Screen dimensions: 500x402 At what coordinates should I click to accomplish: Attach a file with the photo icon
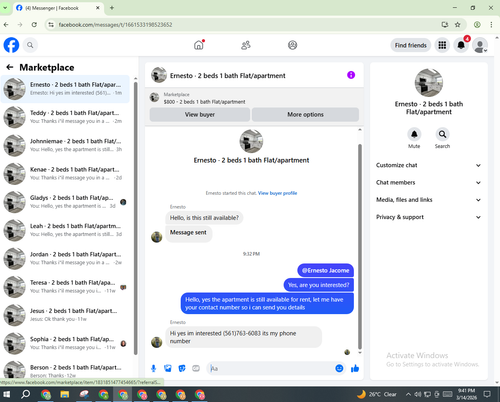(168, 368)
